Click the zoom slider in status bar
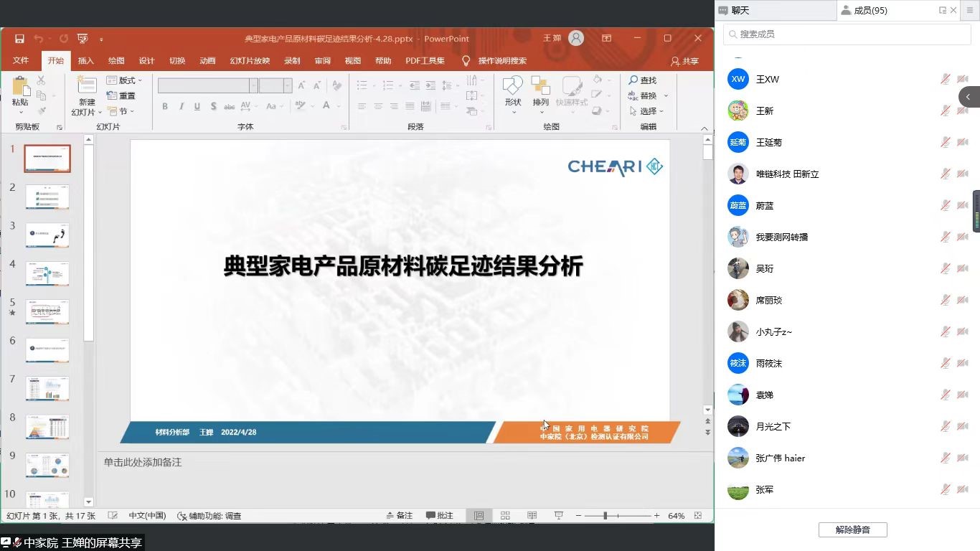Screen dimensions: 980x551 [x=606, y=516]
